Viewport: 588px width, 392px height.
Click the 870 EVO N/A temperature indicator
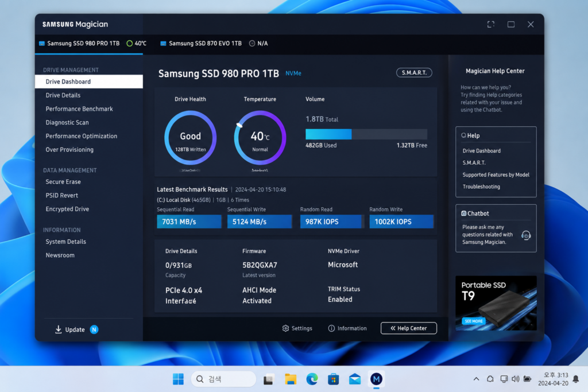(252, 44)
